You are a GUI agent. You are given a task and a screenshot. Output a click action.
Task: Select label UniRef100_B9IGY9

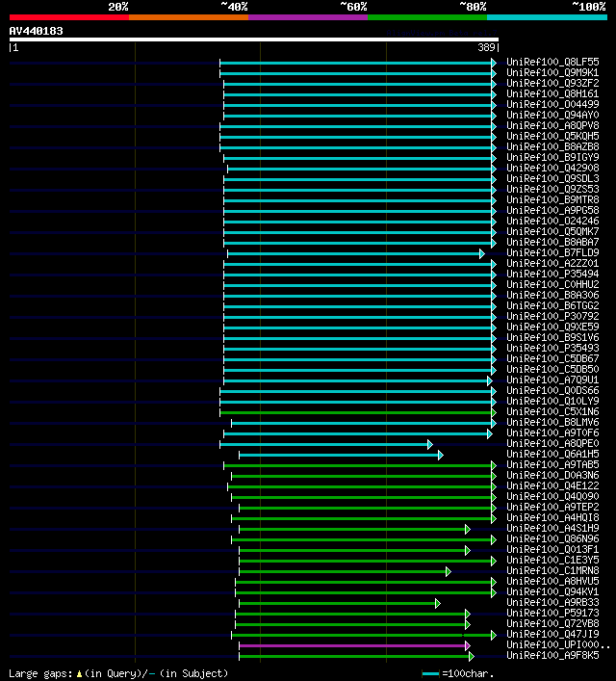tap(552, 157)
